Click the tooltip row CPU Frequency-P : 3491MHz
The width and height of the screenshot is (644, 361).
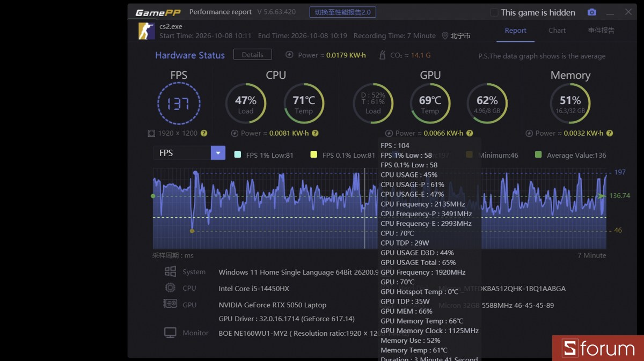click(x=426, y=213)
